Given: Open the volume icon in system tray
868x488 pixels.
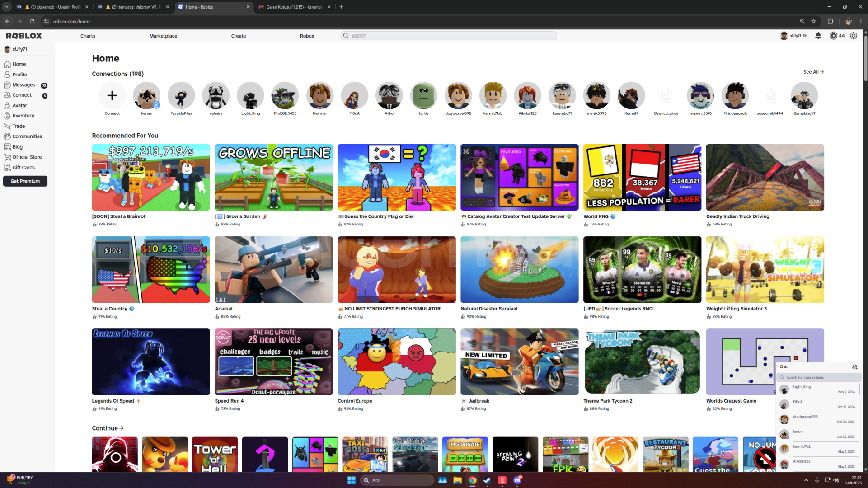Looking at the screenshot, I should 836,480.
